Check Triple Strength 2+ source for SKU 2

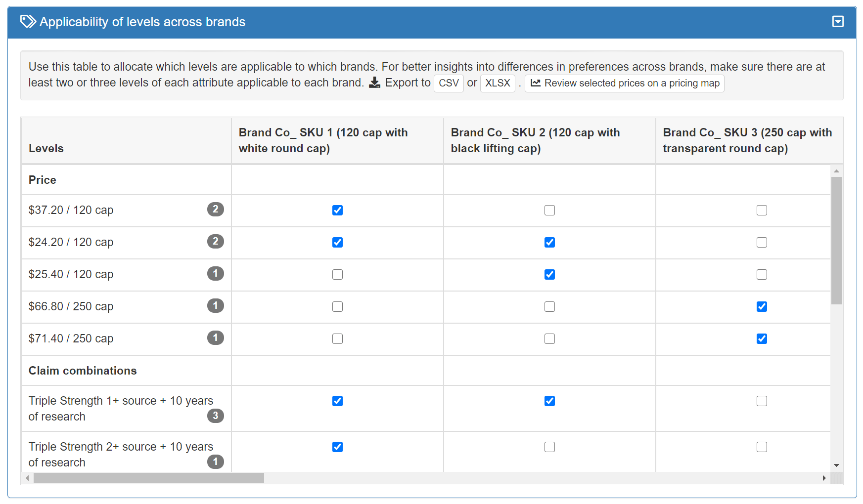pos(549,447)
